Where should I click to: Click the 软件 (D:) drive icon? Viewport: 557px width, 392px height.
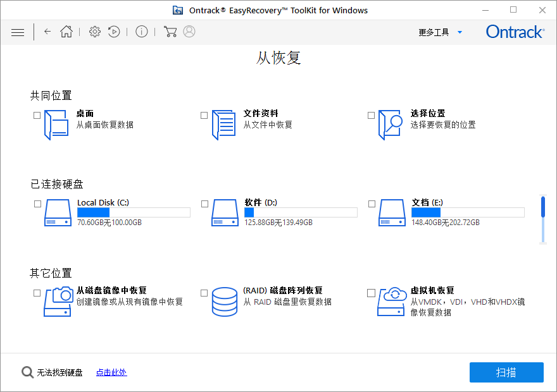[225, 212]
